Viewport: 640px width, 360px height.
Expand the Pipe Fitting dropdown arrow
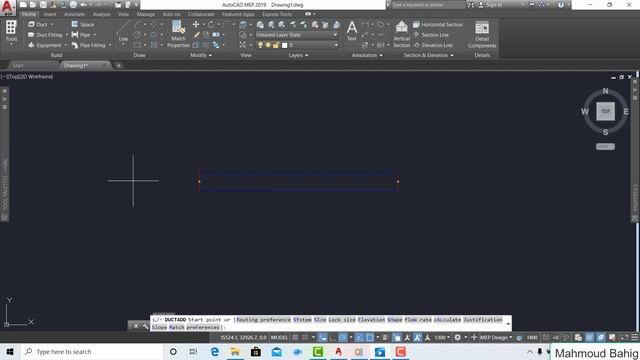110,45
